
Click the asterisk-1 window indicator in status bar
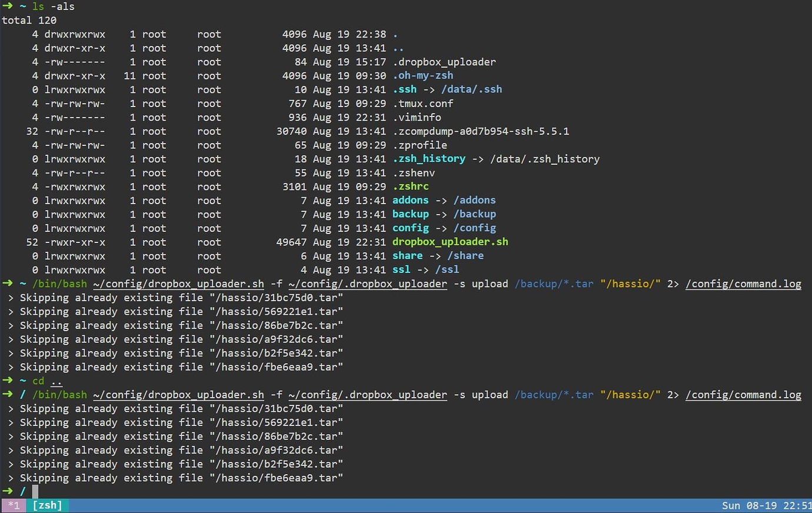[13, 505]
